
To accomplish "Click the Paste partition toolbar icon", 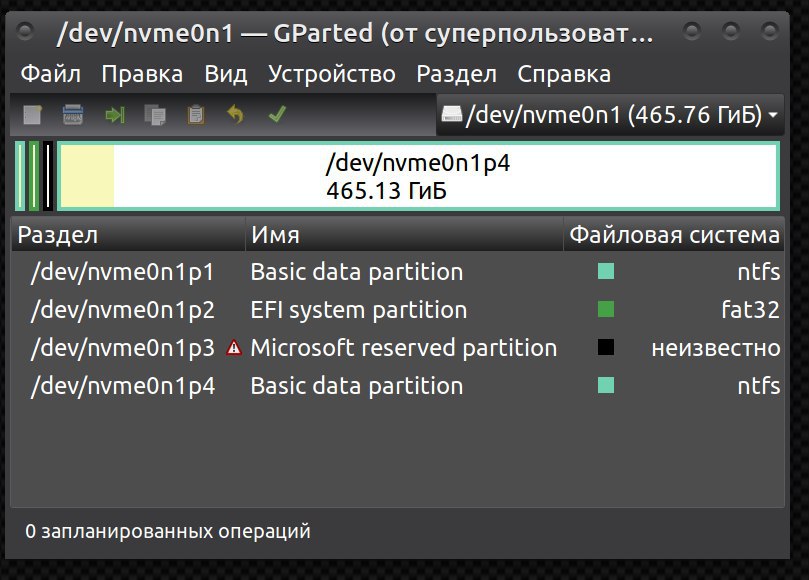I will 196,115.
